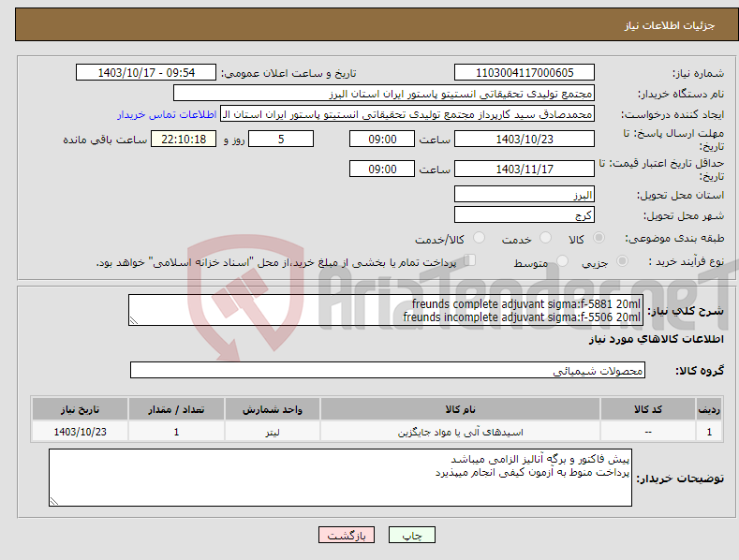Click the delivery province field البرز
This screenshot has height=560, width=739.
click(525, 194)
